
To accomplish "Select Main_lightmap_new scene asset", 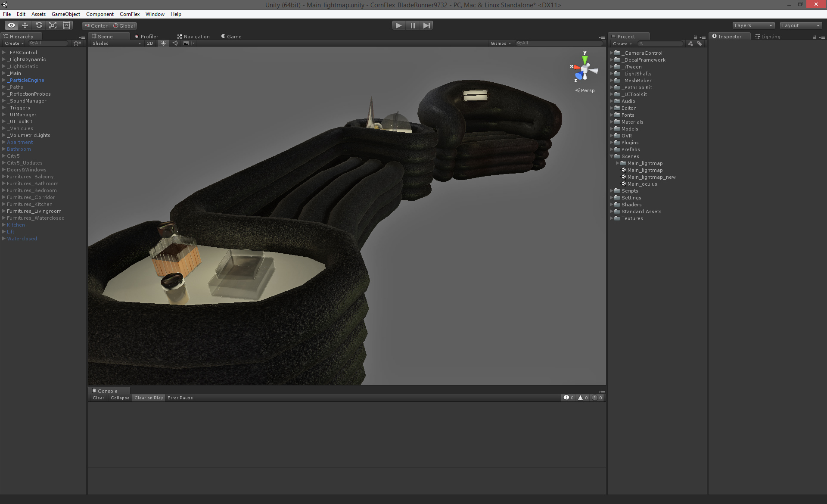I will [x=651, y=177].
